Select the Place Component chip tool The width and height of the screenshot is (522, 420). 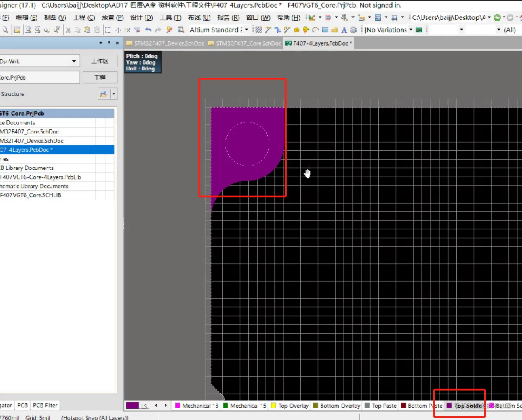(x=354, y=30)
